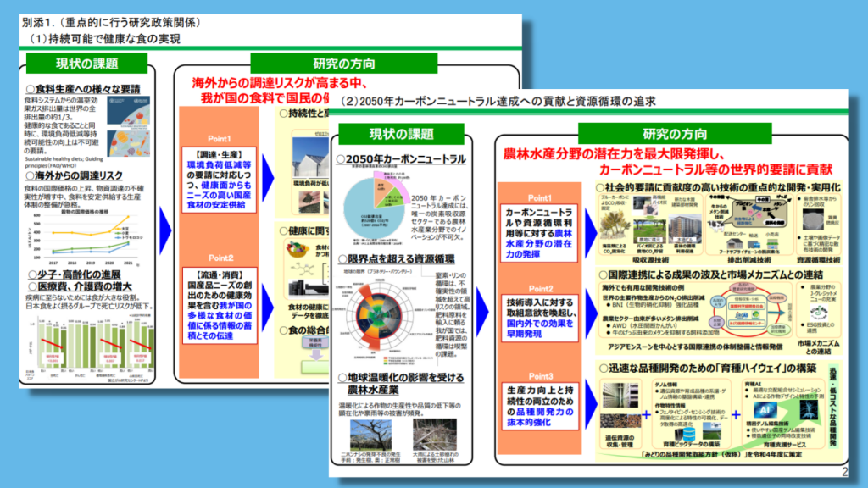Click the 'Point2' label on the front slide

(541, 288)
